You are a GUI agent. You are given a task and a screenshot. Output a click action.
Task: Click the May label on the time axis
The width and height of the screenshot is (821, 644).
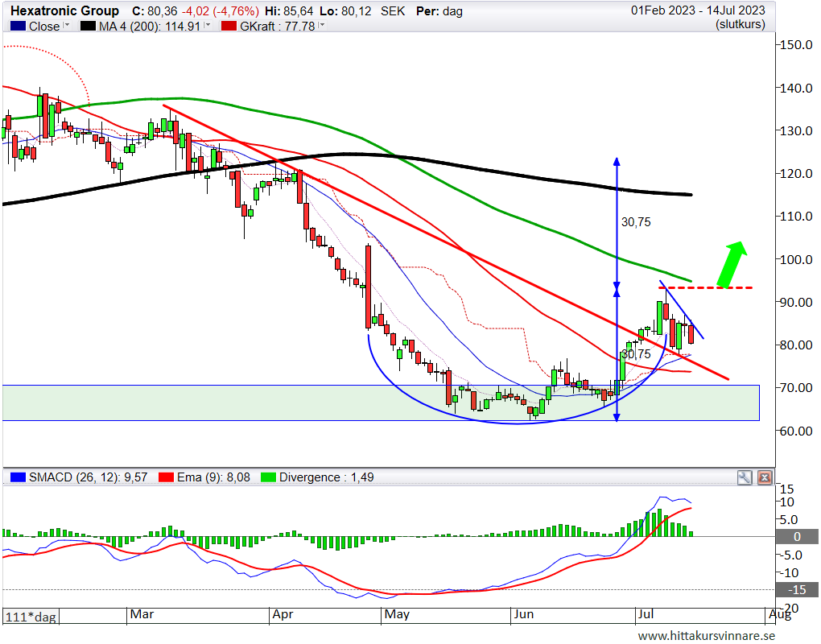point(397,614)
